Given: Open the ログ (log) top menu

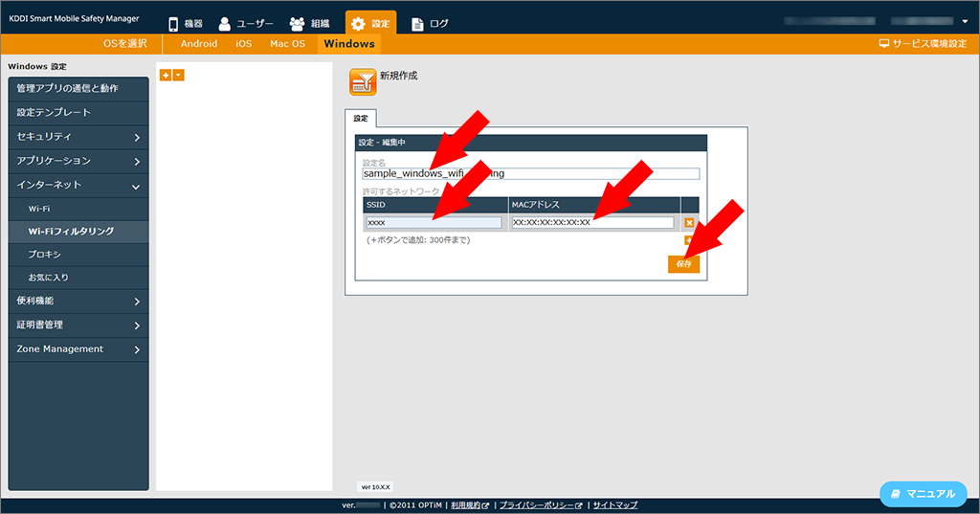Looking at the screenshot, I should pyautogui.click(x=430, y=24).
